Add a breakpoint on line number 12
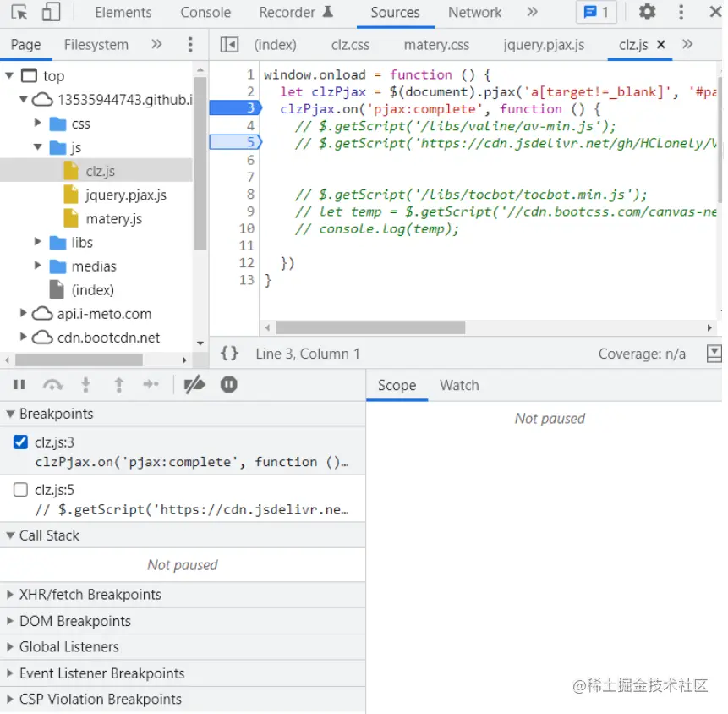The image size is (728, 714). click(x=247, y=263)
